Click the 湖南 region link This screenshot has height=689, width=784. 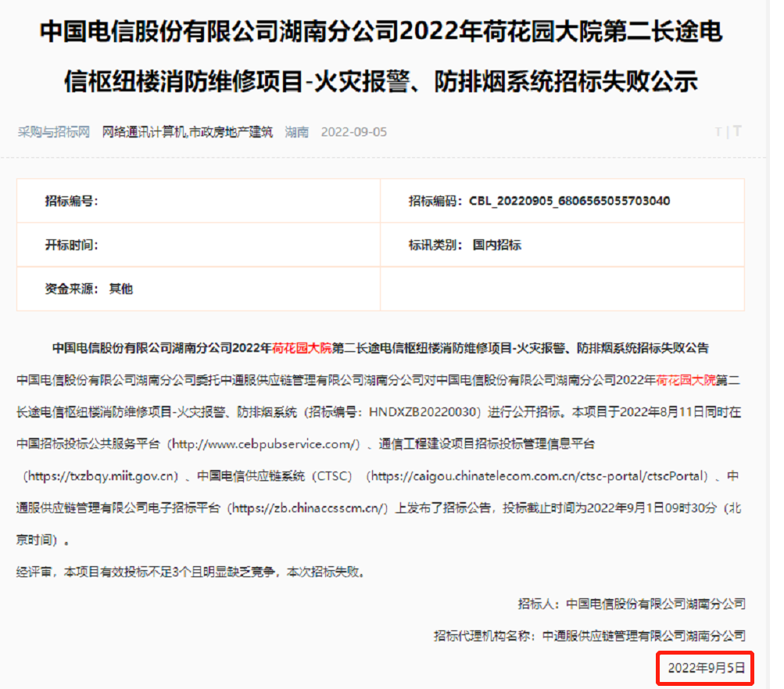(296, 132)
